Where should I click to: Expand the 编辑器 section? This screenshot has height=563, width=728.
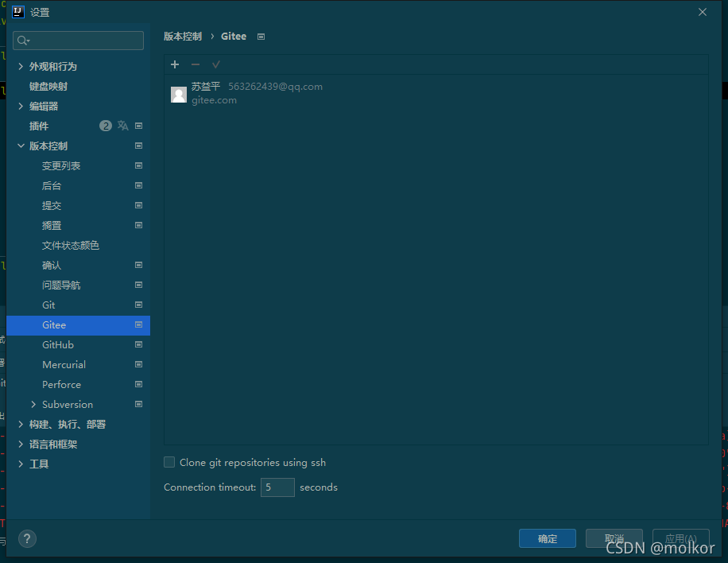[21, 107]
